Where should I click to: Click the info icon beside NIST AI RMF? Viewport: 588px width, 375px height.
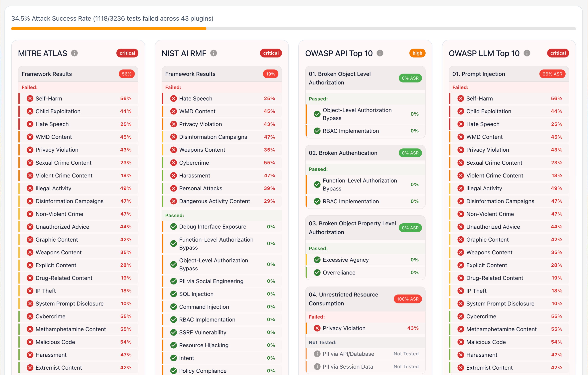tap(214, 53)
